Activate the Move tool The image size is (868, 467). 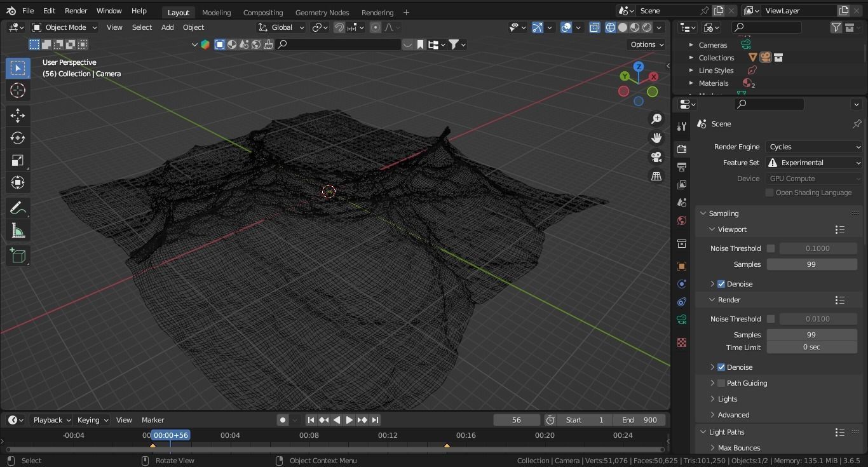(18, 115)
